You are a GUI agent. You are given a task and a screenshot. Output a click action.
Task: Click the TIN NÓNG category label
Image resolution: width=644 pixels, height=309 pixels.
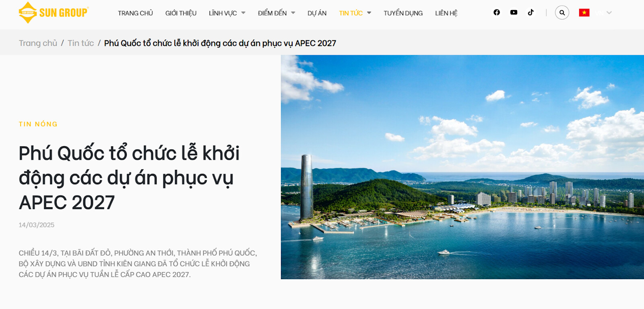coord(38,124)
